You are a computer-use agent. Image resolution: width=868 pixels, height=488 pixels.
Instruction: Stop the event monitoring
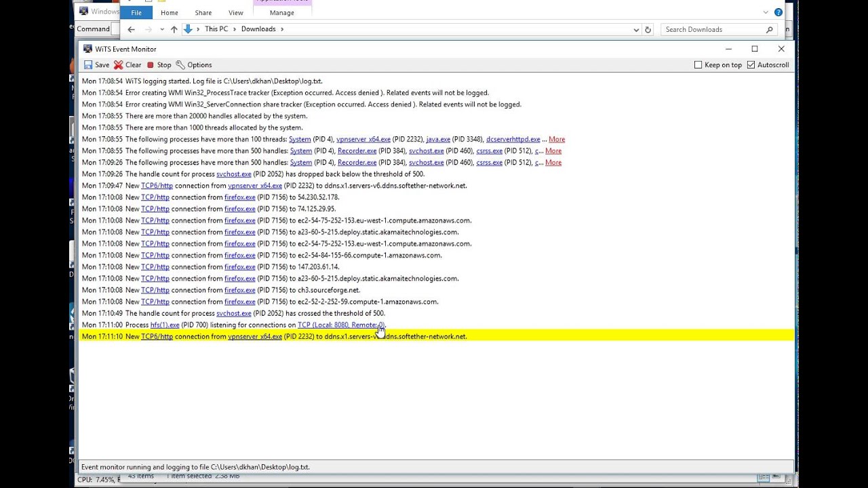pyautogui.click(x=159, y=65)
